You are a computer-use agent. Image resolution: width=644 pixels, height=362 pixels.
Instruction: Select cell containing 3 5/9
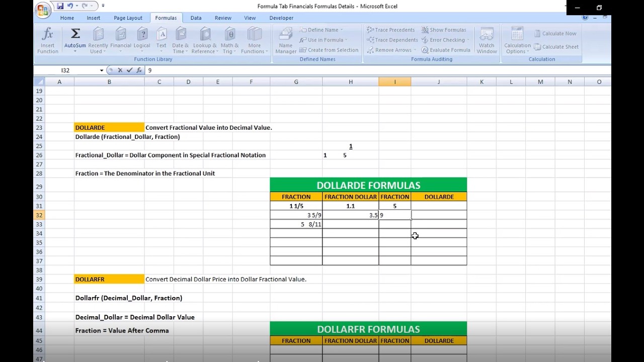[296, 215]
